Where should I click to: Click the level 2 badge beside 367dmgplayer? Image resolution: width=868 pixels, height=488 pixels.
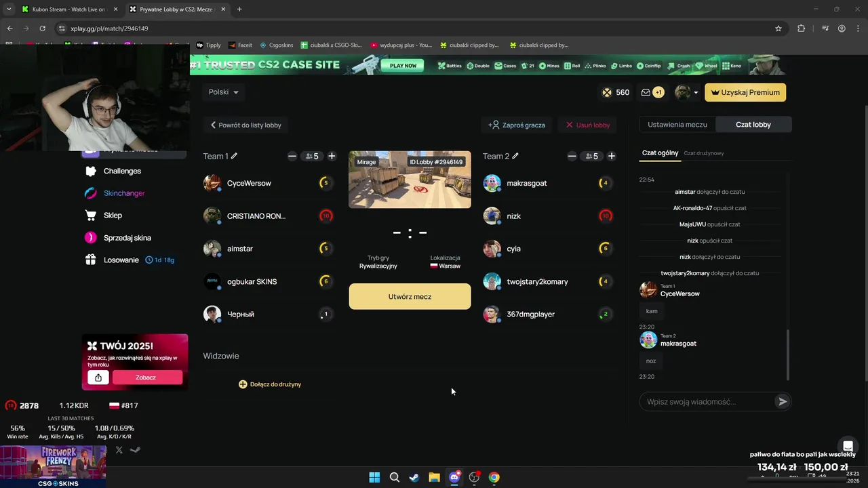click(606, 314)
